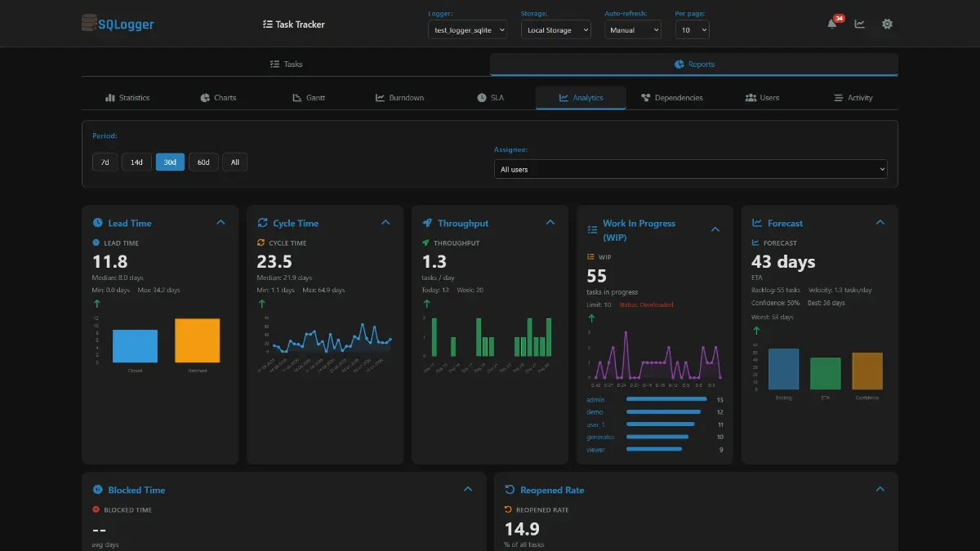
Task: Open the settings gear icon
Action: tap(887, 24)
